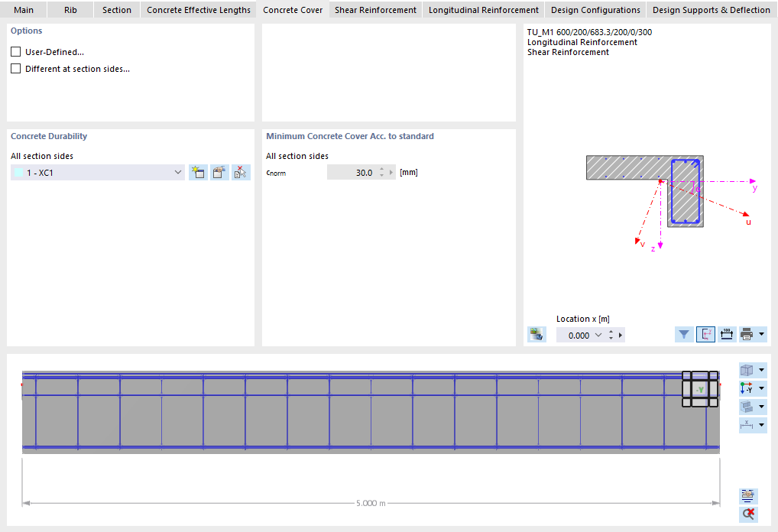This screenshot has width=778, height=532.
Task: Click the arrow next to Cnorm value
Action: click(x=391, y=173)
